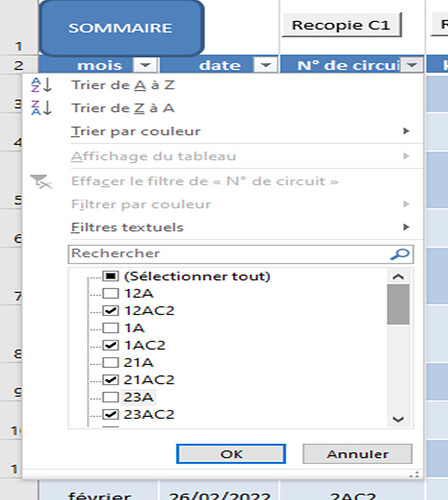Viewport: 448px width, 500px height.
Task: Click the list scroll down arrow
Action: tap(398, 419)
